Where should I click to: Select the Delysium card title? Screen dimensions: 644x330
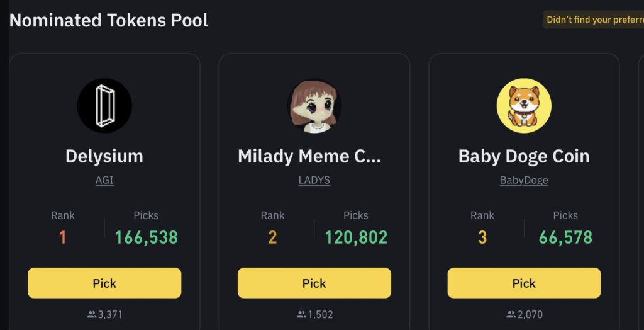(104, 156)
